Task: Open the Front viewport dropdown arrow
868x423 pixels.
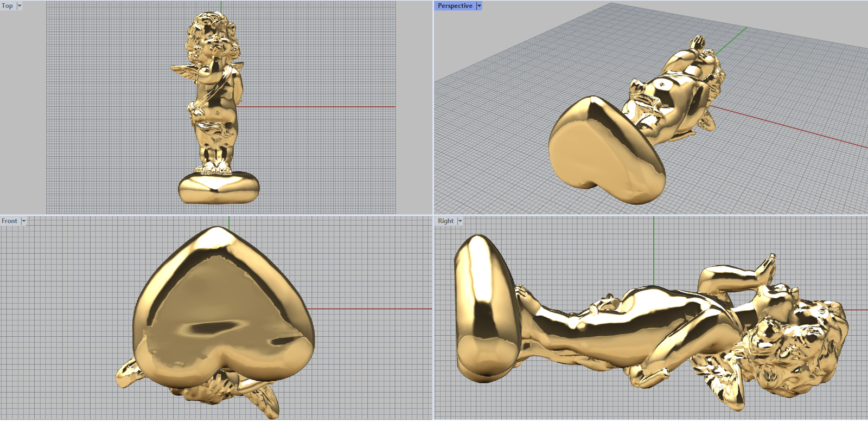Action: [x=24, y=221]
